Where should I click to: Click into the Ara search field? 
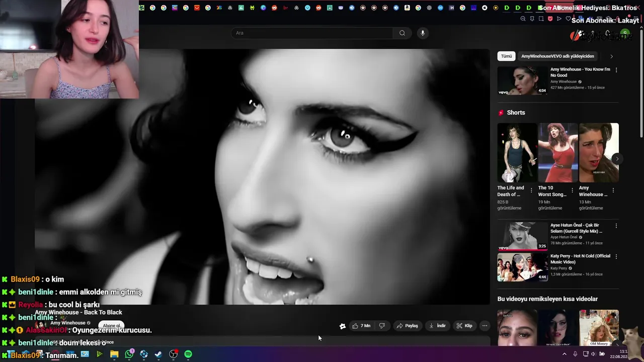[x=312, y=33]
